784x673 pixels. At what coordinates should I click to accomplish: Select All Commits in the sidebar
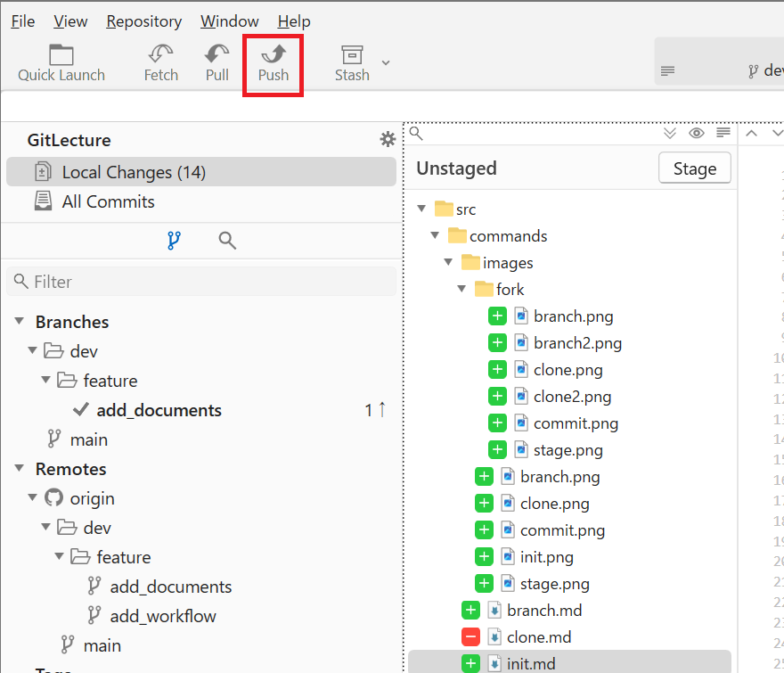click(x=108, y=201)
